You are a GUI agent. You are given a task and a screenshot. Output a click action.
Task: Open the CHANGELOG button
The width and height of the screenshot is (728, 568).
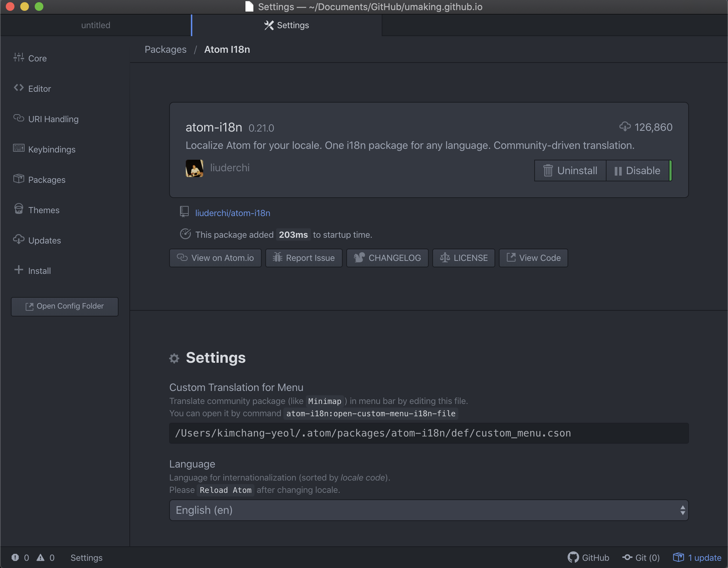[387, 258]
